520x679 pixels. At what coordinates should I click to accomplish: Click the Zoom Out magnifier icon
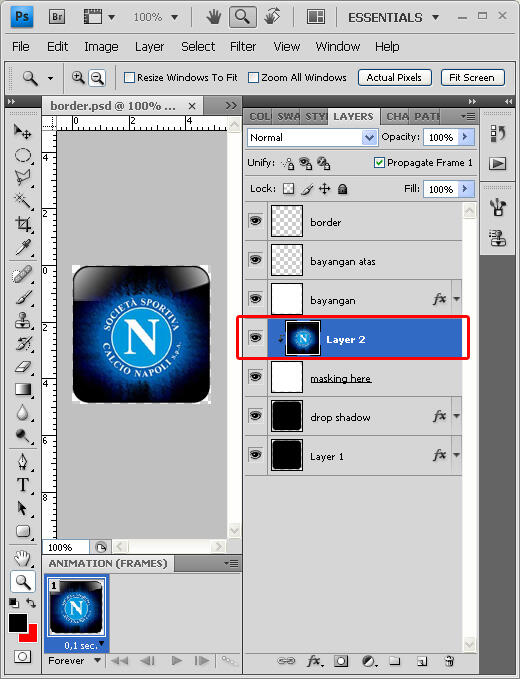pyautogui.click(x=97, y=78)
